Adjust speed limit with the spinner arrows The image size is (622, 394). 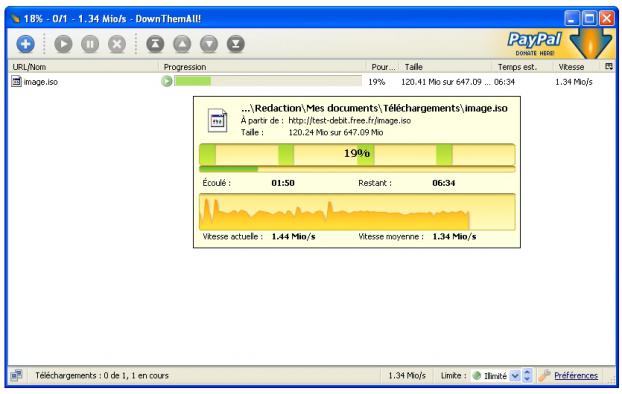pos(527,375)
